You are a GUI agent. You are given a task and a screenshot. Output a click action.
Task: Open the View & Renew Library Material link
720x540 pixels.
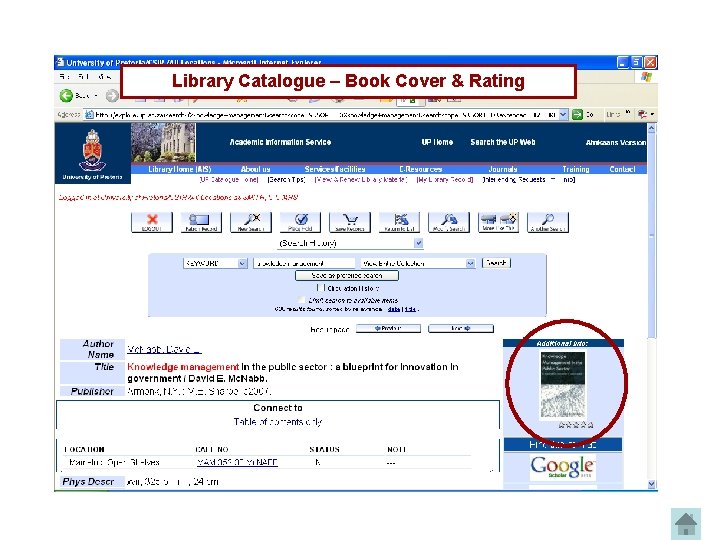pyautogui.click(x=361, y=180)
